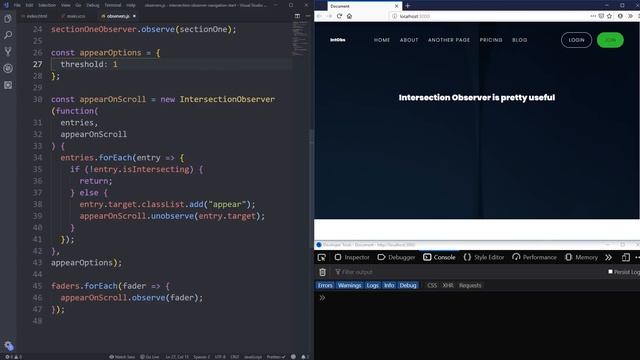Image resolution: width=640 pixels, height=360 pixels.
Task: Click the HOME nav link
Action: pos(382,40)
